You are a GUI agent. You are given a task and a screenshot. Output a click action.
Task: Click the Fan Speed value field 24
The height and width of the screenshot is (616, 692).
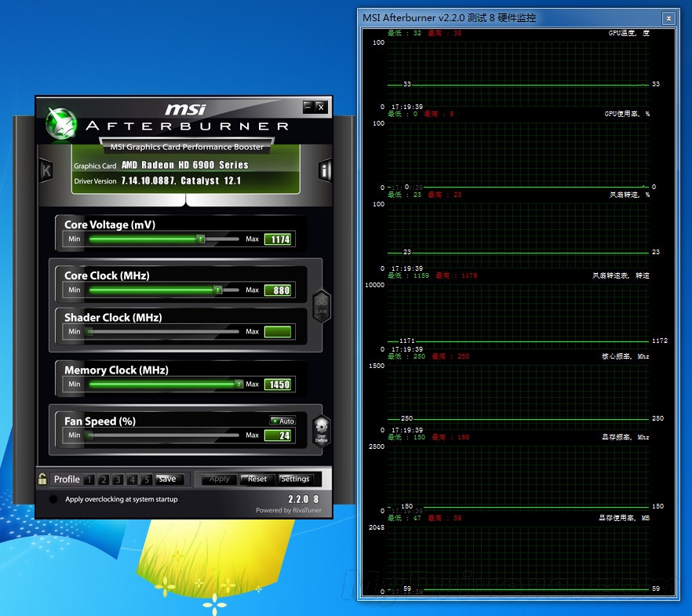(x=278, y=436)
